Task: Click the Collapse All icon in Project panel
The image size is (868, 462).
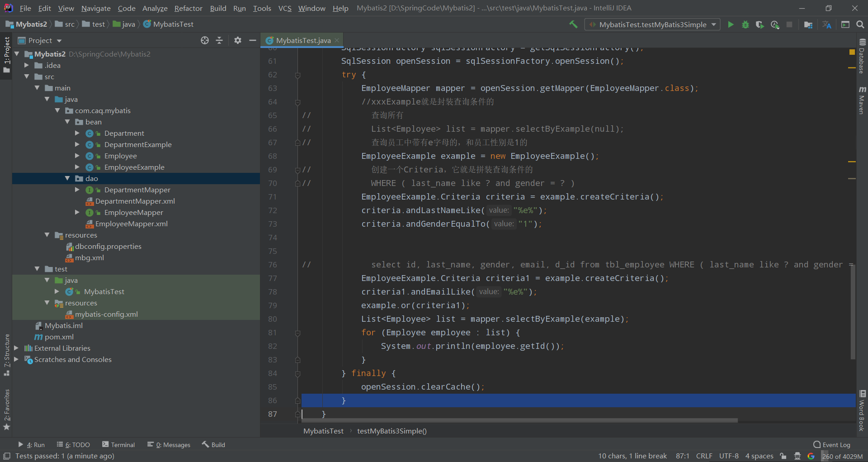Action: click(x=219, y=40)
